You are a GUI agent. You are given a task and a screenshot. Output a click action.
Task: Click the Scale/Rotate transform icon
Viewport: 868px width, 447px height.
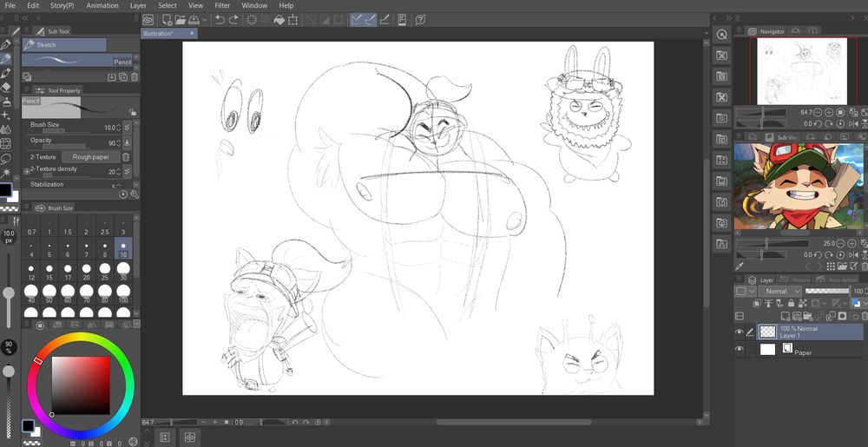point(293,20)
